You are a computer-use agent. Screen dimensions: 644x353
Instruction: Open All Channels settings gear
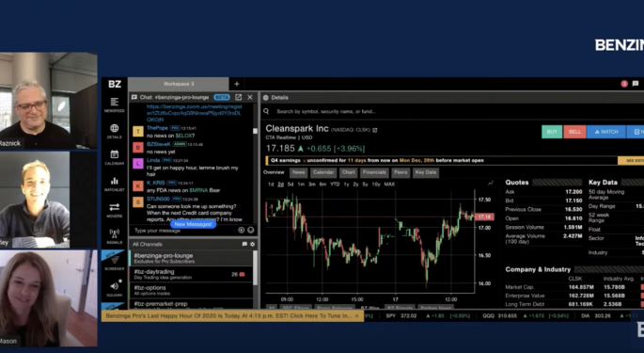coord(252,244)
